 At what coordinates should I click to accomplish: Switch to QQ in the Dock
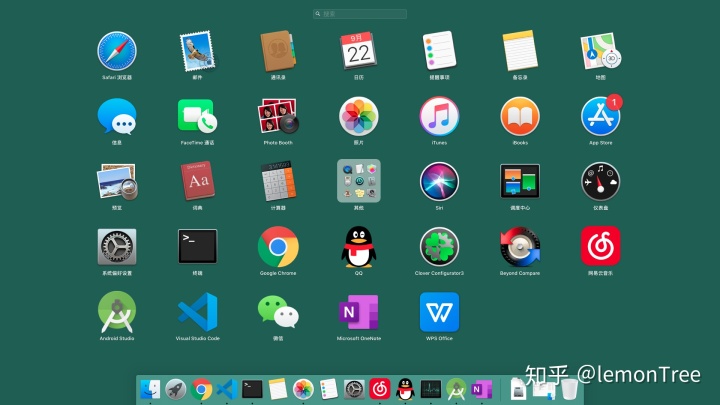(x=405, y=389)
